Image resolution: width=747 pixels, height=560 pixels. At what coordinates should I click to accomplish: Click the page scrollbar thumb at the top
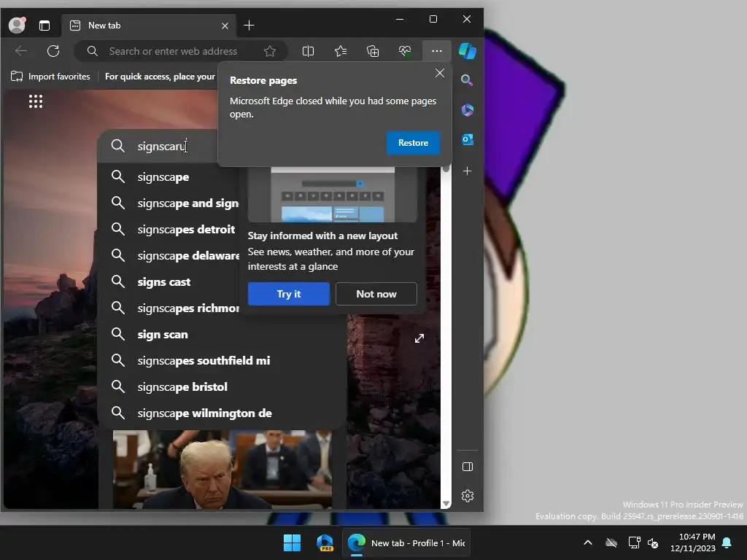pos(446,168)
